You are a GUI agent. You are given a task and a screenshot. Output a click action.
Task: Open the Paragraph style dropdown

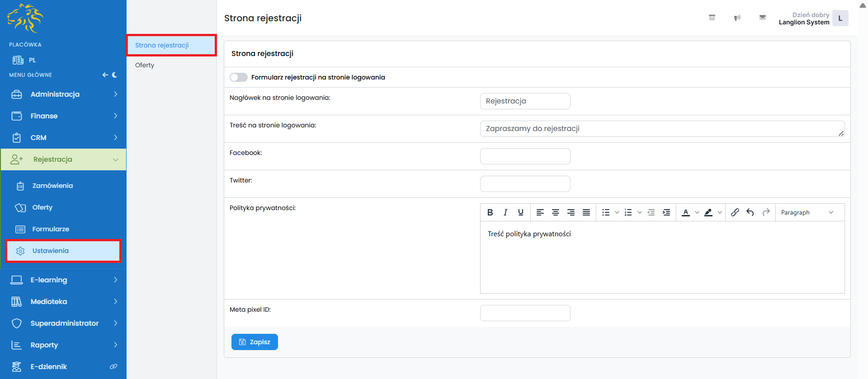click(807, 212)
